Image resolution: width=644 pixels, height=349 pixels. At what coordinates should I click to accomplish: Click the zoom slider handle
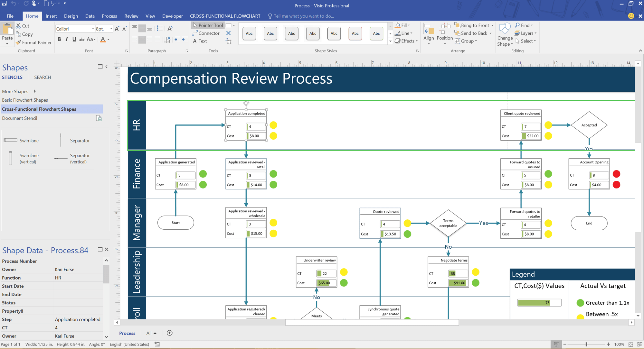click(586, 344)
